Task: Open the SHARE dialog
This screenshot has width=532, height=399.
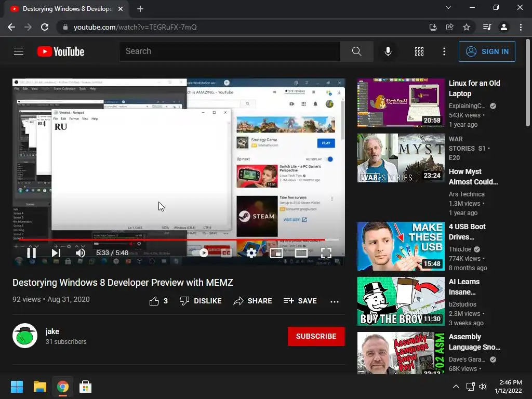Action: coord(253,301)
